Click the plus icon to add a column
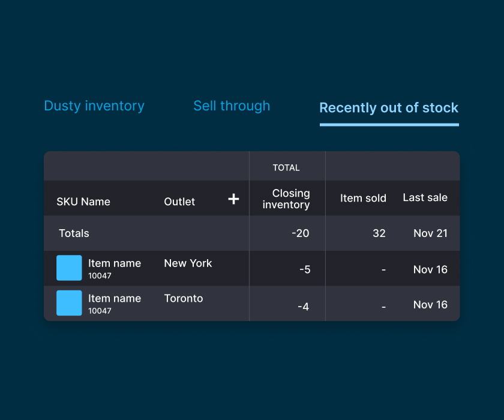Viewport: 504px width, 420px height. point(233,199)
